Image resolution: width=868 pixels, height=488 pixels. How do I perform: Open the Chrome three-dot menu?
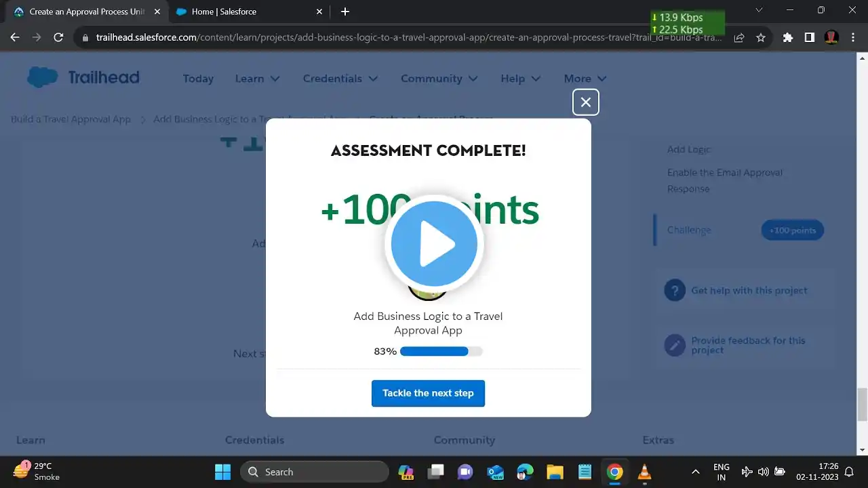tap(852, 37)
